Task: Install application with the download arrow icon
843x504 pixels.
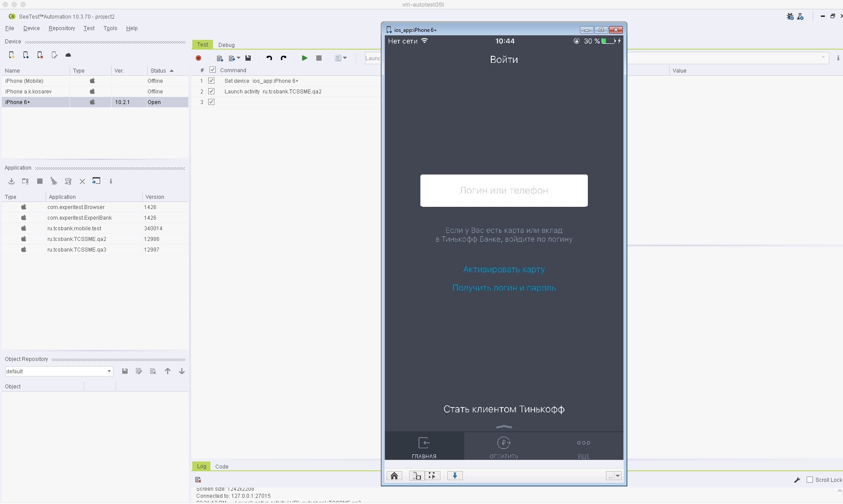Action: click(x=12, y=181)
